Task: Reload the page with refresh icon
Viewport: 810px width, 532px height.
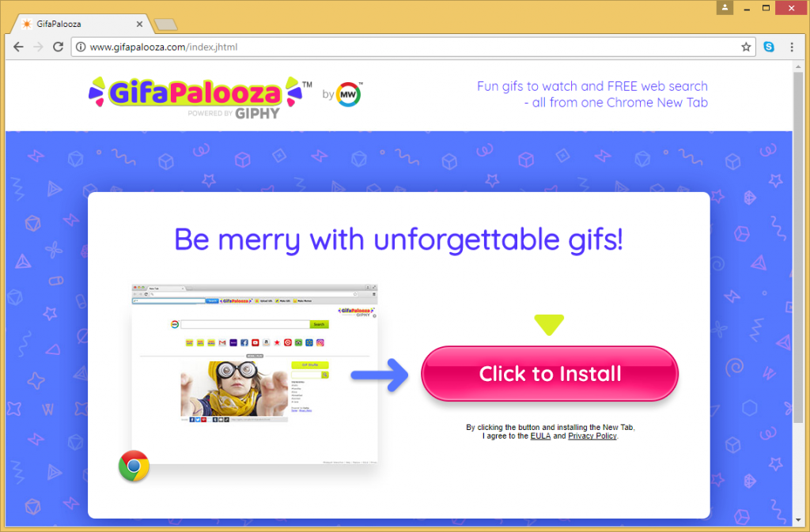Action: point(59,47)
